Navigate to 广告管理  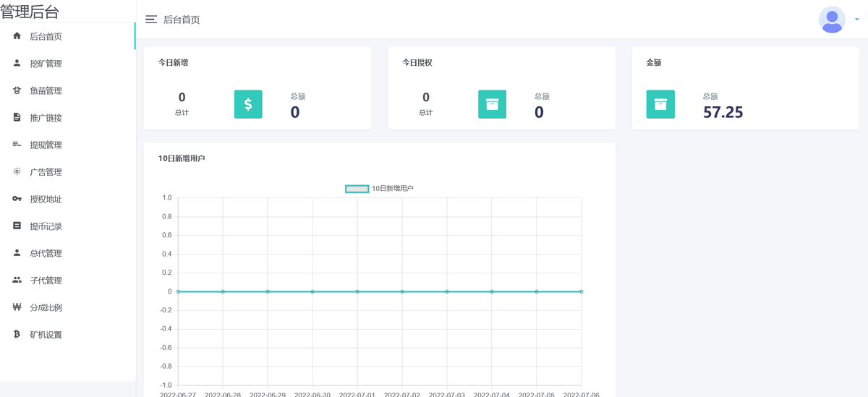(67, 172)
